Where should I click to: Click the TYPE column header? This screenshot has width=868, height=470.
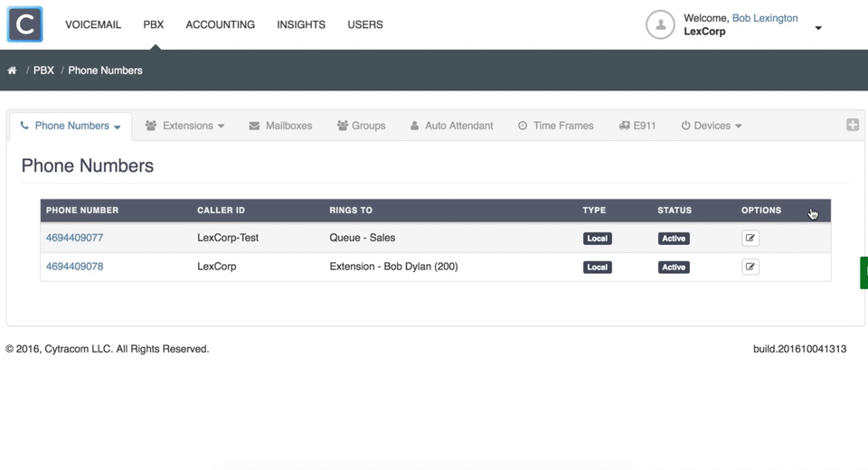click(x=594, y=211)
